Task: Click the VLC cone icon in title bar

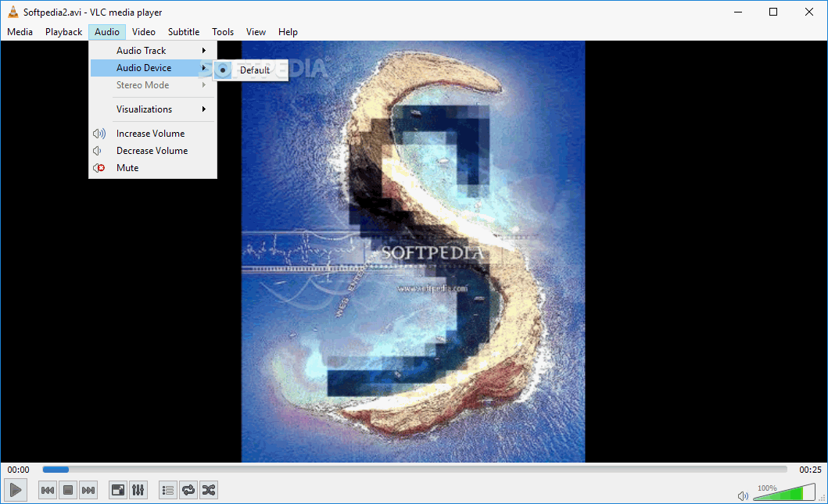Action: [x=13, y=12]
